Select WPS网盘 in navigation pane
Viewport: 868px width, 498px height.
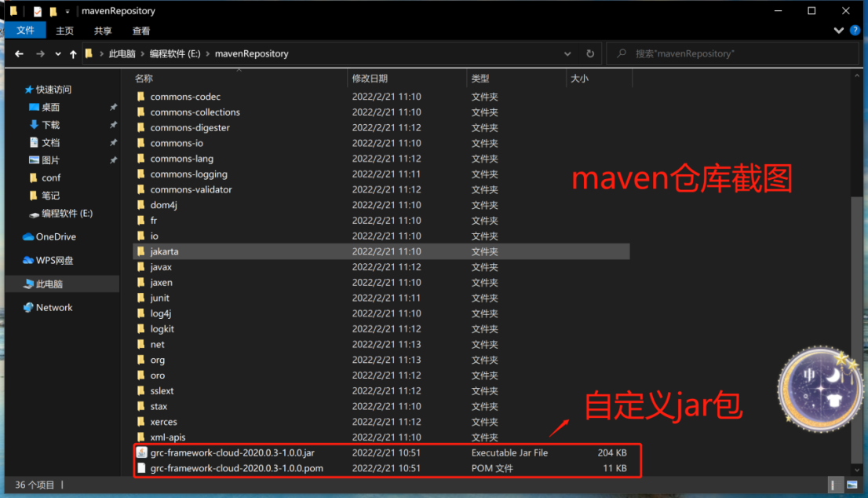pyautogui.click(x=54, y=260)
